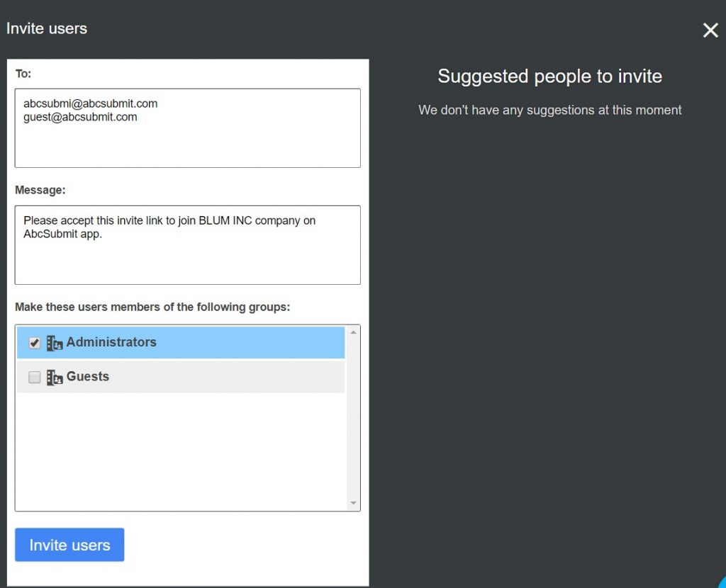This screenshot has width=726, height=588.
Task: Click the Guests group icon
Action: point(55,378)
